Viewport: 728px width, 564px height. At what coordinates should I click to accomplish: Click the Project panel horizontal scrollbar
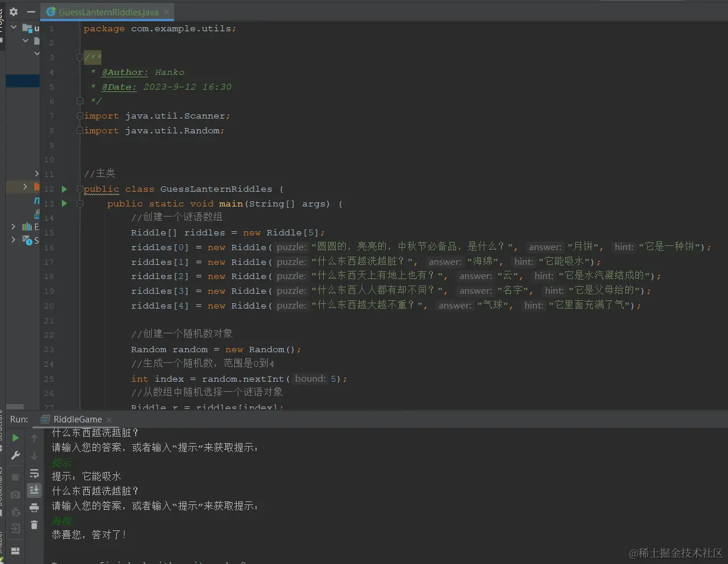pyautogui.click(x=15, y=407)
